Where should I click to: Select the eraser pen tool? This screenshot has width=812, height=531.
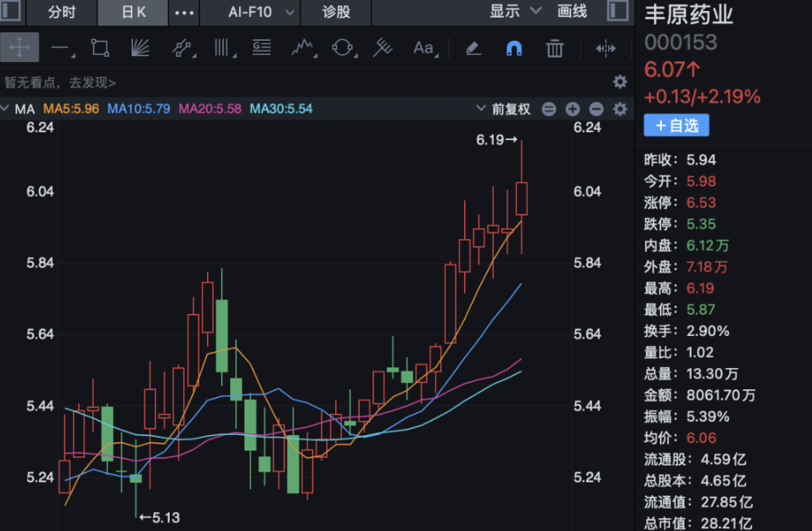click(473, 48)
